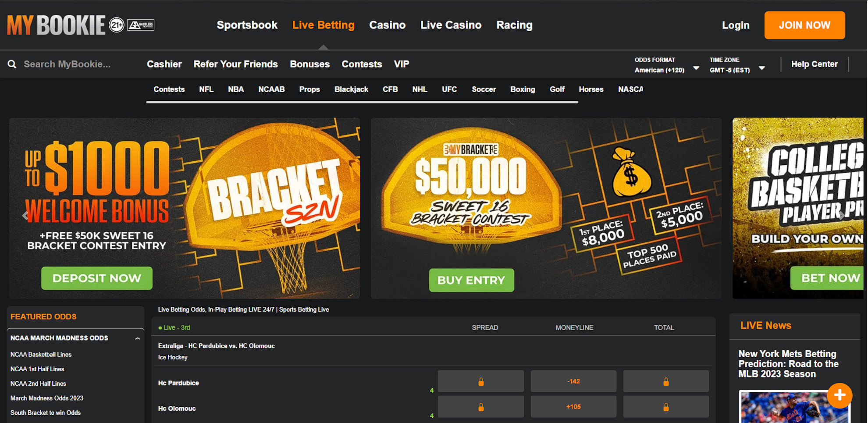The height and width of the screenshot is (423, 868).
Task: Open the Cashier menu item
Action: (164, 64)
